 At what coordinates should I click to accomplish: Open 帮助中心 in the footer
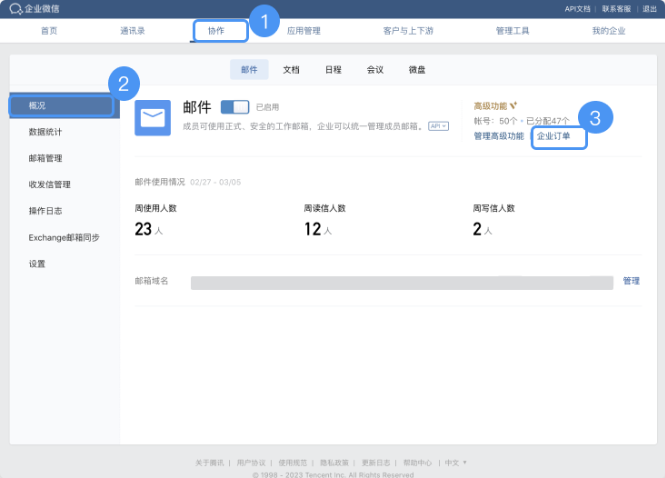(417, 463)
